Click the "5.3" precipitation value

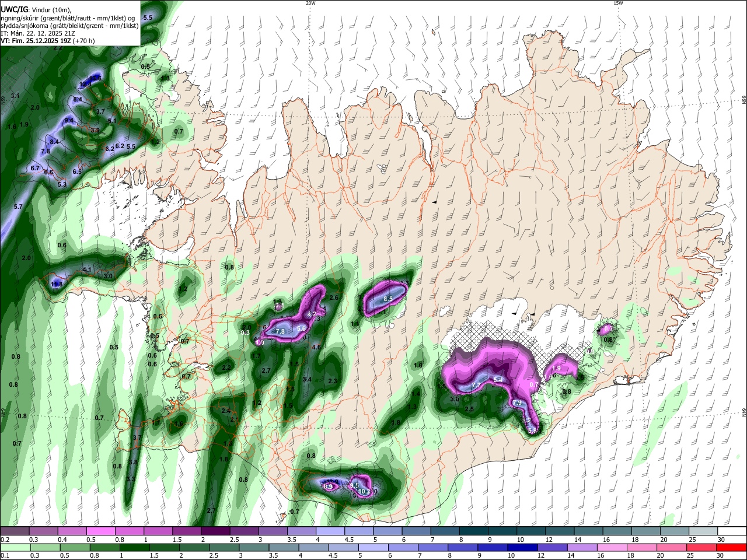[62, 185]
